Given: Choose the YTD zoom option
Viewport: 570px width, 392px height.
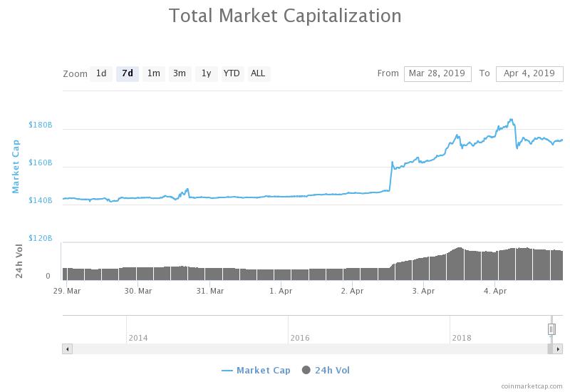Looking at the screenshot, I should coord(232,73).
